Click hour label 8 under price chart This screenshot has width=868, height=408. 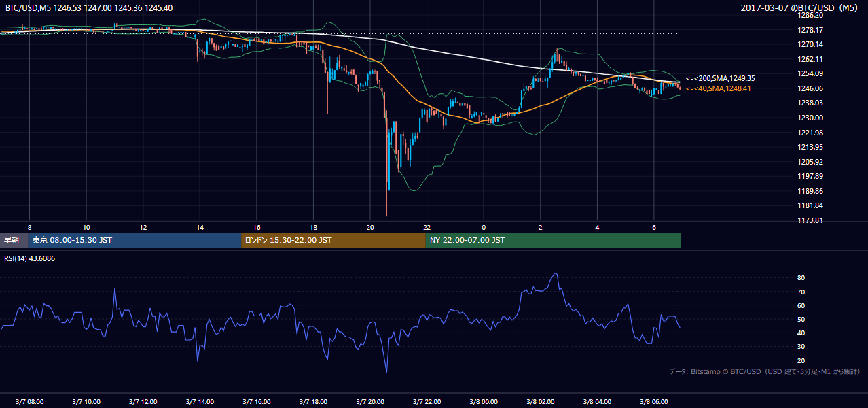point(29,227)
